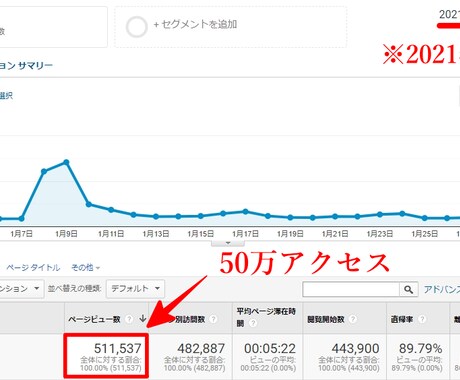Viewport: 460px width, 380px height.
Task: Click the chart data point above 1月11日
Action: [x=111, y=210]
